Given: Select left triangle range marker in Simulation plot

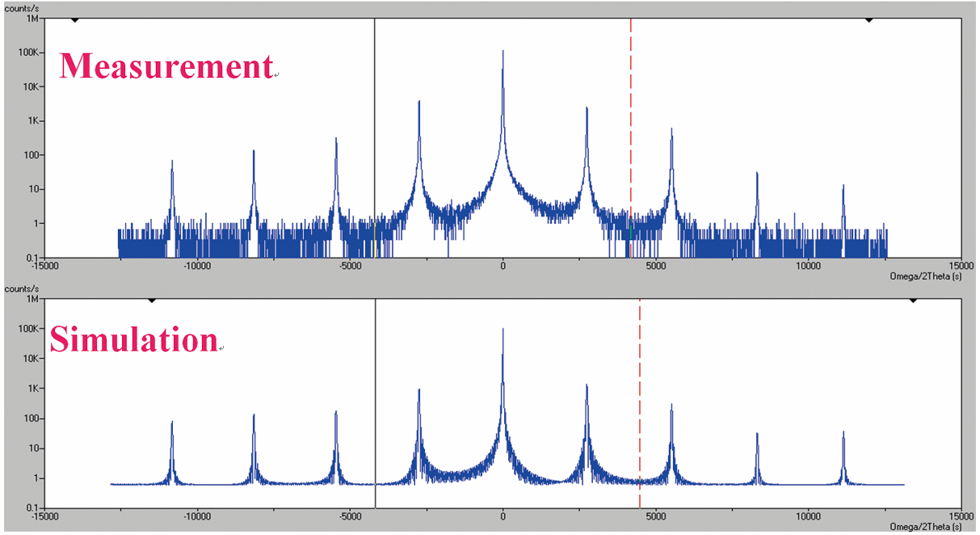Looking at the screenshot, I should (x=151, y=301).
